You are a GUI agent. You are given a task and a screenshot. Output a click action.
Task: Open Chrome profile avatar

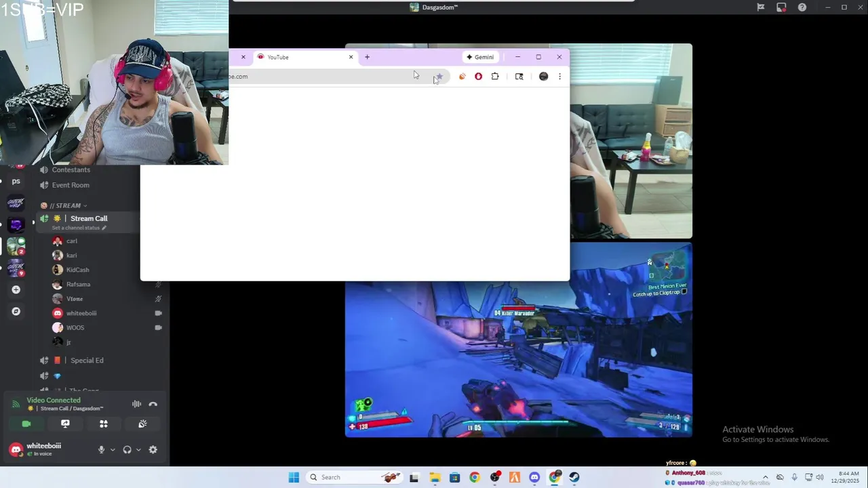[x=543, y=77]
